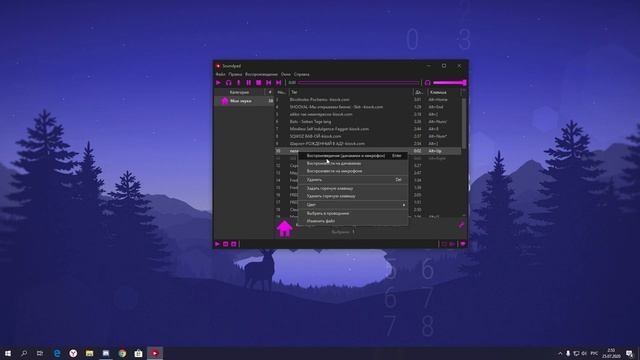Select the Мои звуки category
640x360 pixels.
(x=244, y=101)
